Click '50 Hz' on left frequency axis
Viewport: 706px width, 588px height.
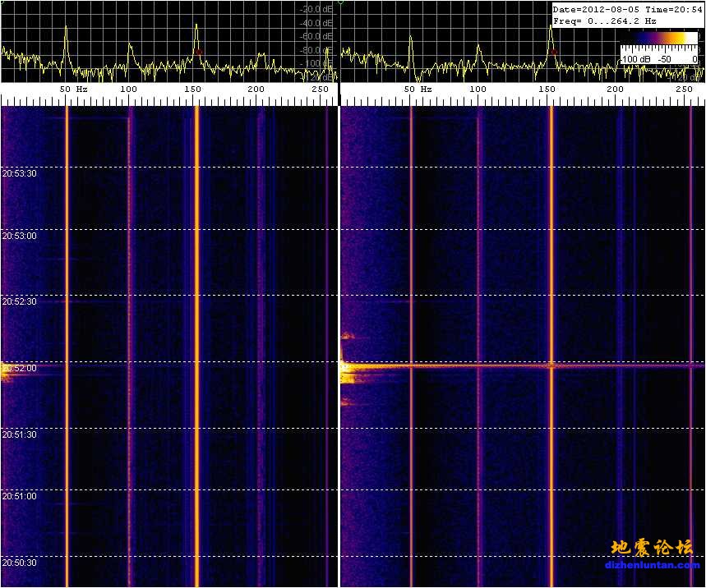point(73,89)
